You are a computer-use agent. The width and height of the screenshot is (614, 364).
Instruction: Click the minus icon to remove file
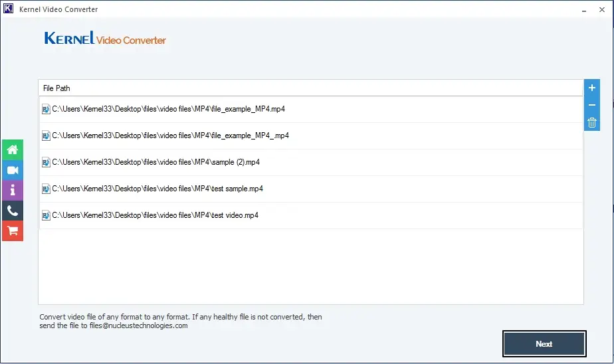[x=591, y=105]
